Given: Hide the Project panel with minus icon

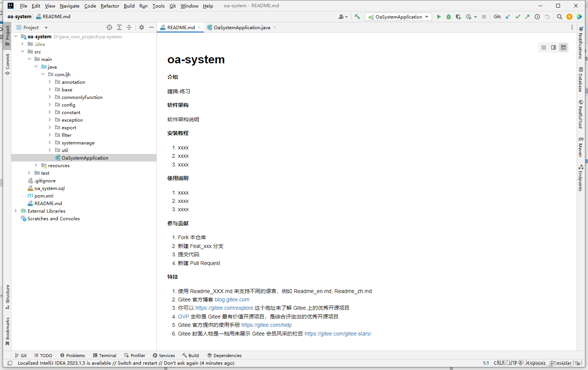Looking at the screenshot, I should (x=151, y=27).
